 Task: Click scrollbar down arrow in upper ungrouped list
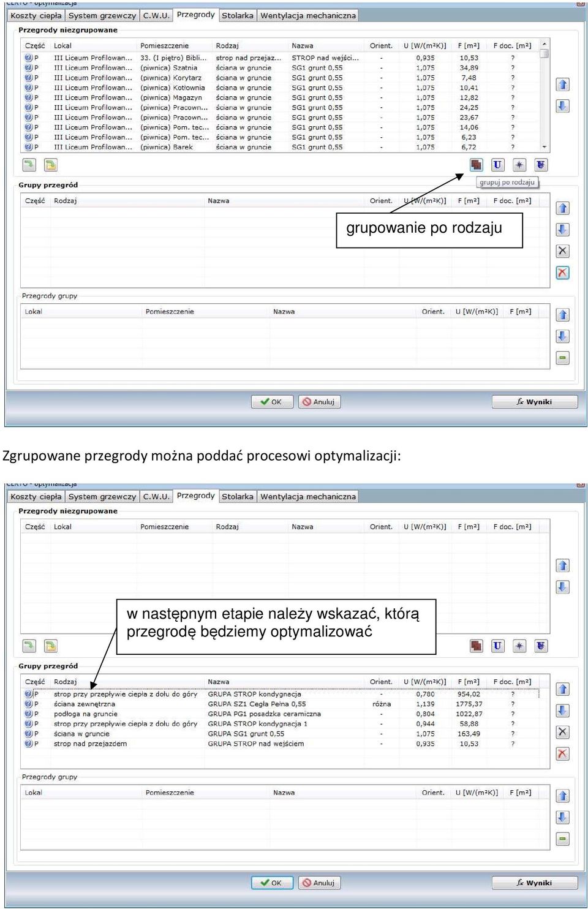pyautogui.click(x=544, y=147)
